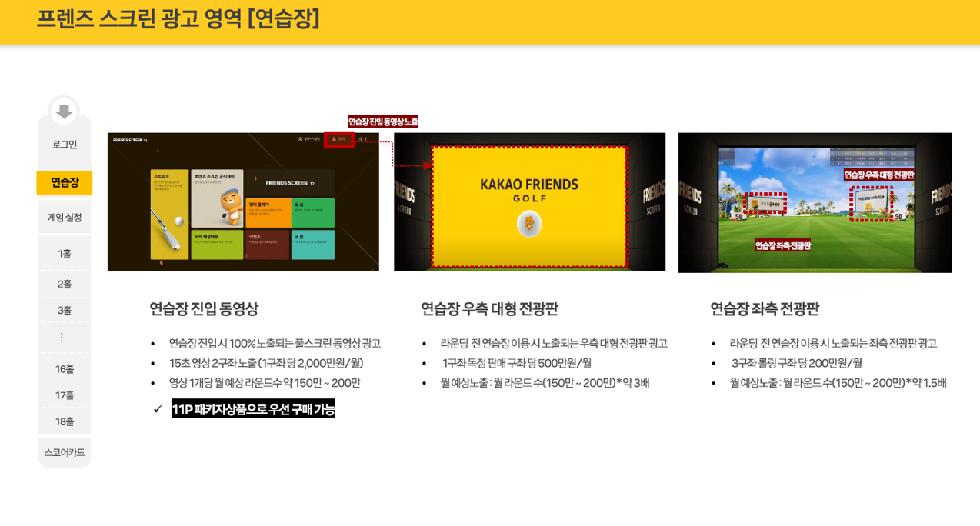Click the bullet about 우측 대형 전광판 광고
Screen dimensions: 980x526
[x=554, y=343]
